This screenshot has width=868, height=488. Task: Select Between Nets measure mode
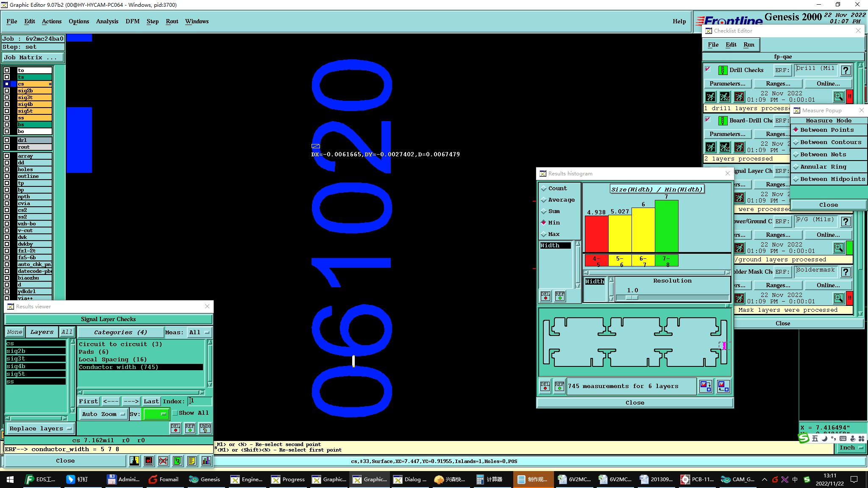[x=823, y=155]
